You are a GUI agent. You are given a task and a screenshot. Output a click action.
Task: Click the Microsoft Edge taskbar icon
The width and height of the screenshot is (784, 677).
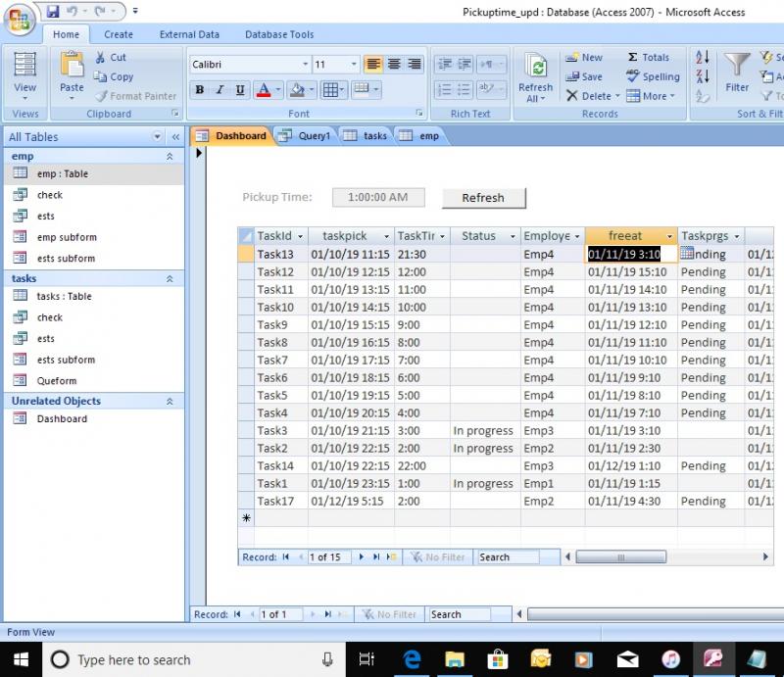(x=412, y=660)
